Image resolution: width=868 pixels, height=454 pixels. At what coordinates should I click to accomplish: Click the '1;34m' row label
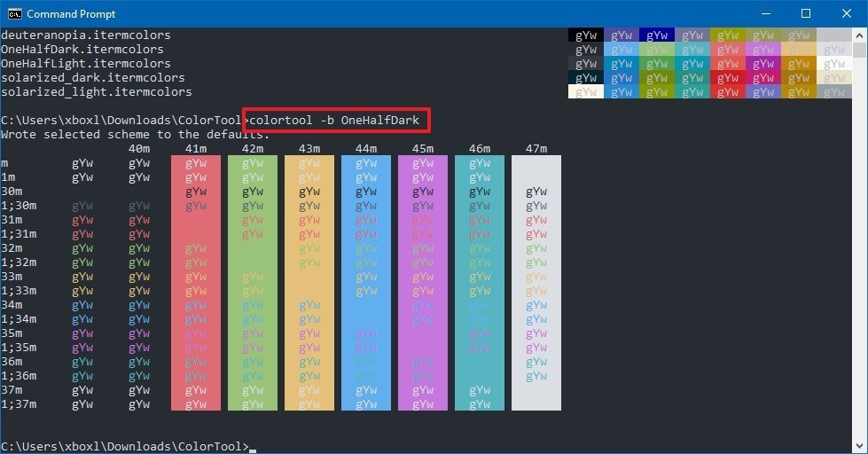click(19, 319)
